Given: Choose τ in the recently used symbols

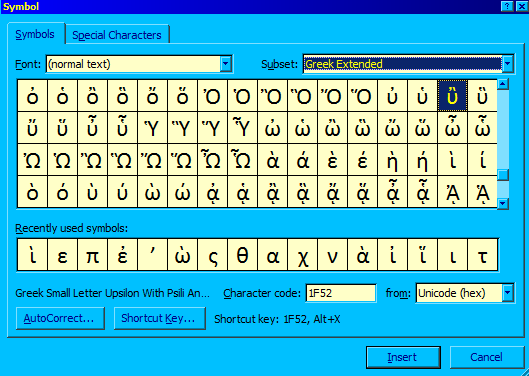Looking at the screenshot, I should click(x=482, y=255).
